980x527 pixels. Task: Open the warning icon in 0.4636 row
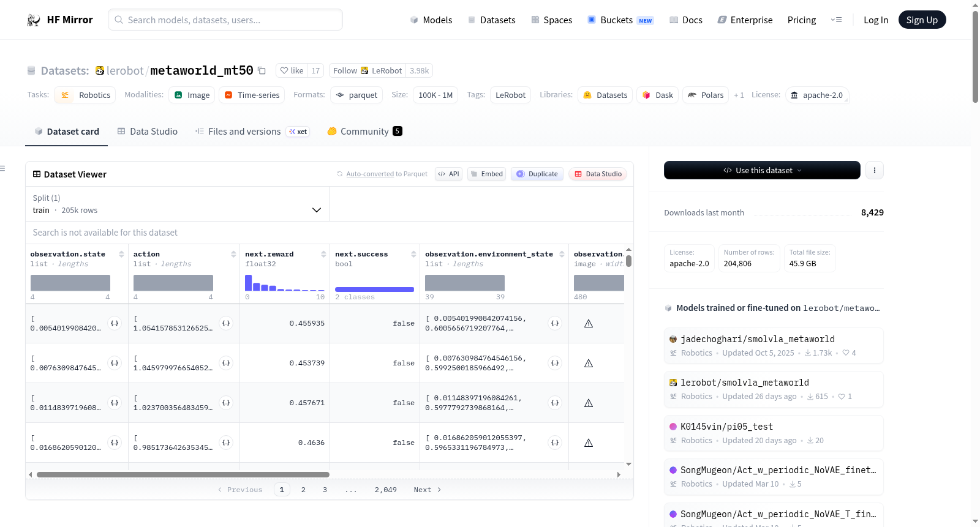coord(589,443)
